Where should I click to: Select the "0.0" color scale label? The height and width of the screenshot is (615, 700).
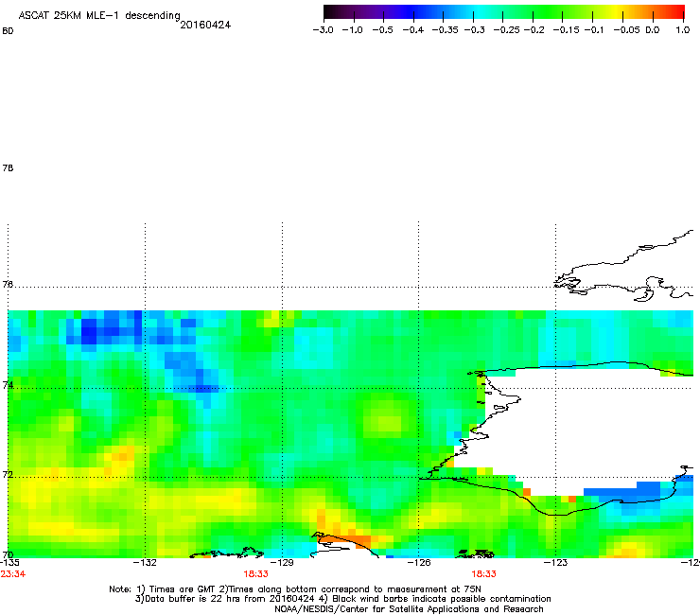click(653, 30)
